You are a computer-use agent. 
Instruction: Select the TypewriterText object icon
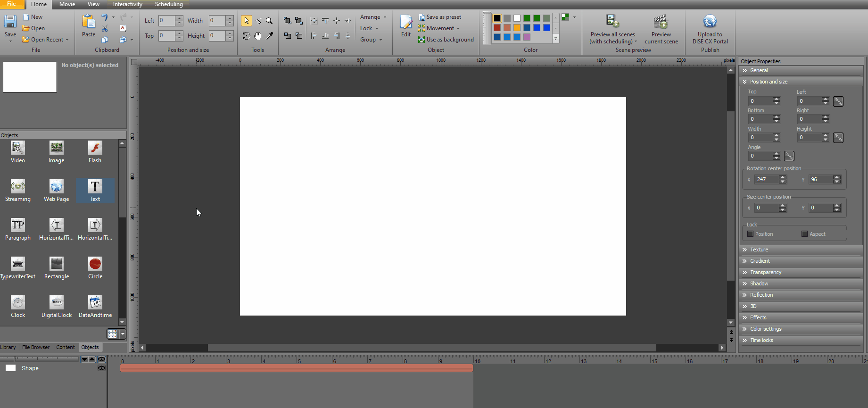pos(18,264)
